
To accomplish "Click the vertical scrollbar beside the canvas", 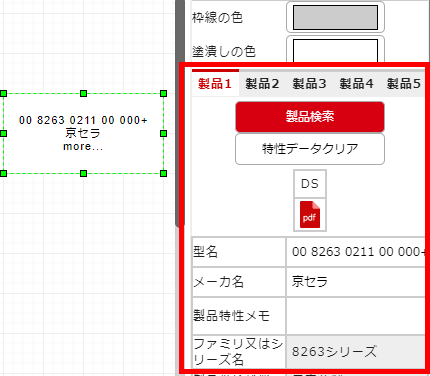I will [180, 113].
